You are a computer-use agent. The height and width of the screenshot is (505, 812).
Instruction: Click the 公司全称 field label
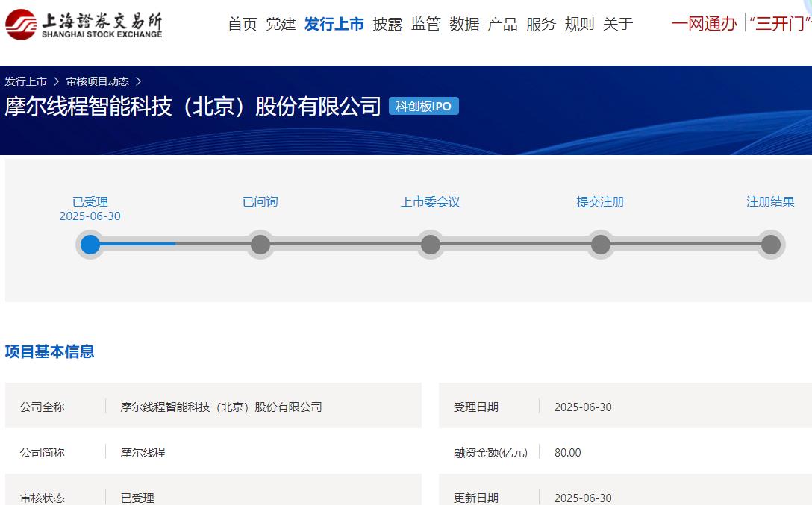pos(43,407)
